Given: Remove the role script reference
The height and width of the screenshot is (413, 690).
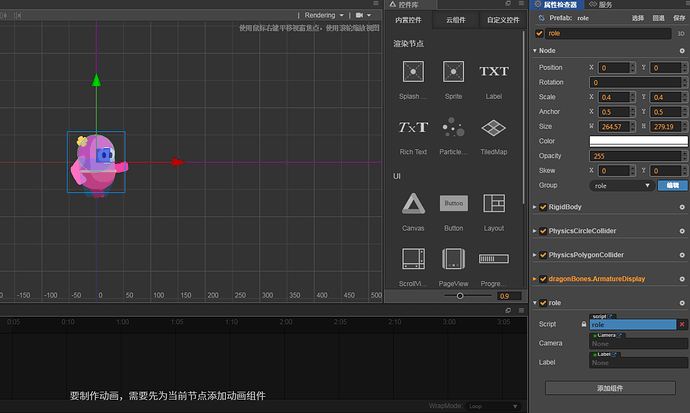Looking at the screenshot, I should [x=682, y=325].
